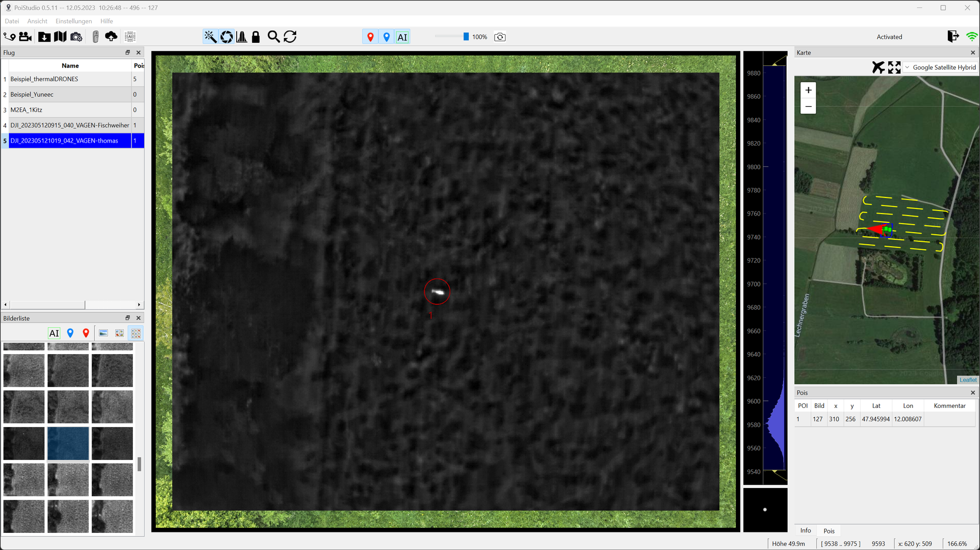980x550 pixels.
Task: Zoom in on the map with plus button
Action: [808, 90]
